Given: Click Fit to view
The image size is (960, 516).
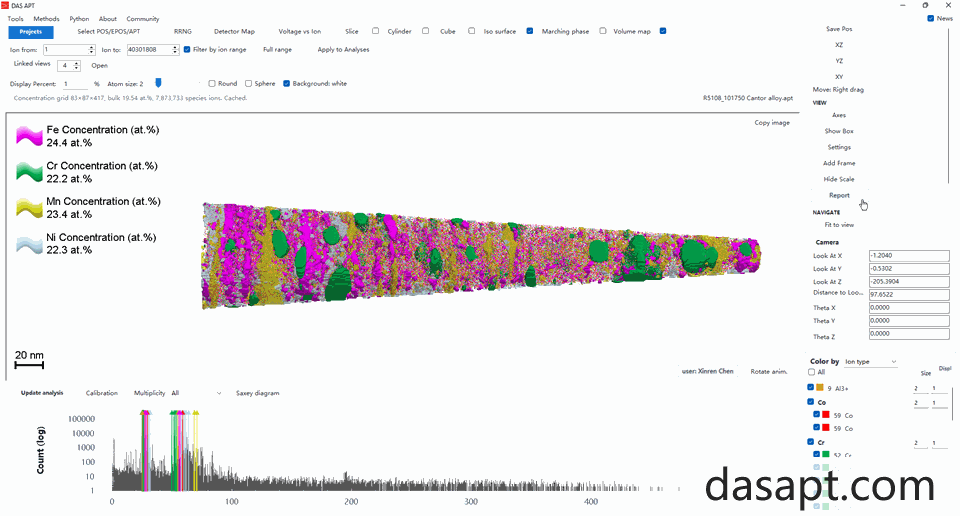Looking at the screenshot, I should click(x=839, y=225).
